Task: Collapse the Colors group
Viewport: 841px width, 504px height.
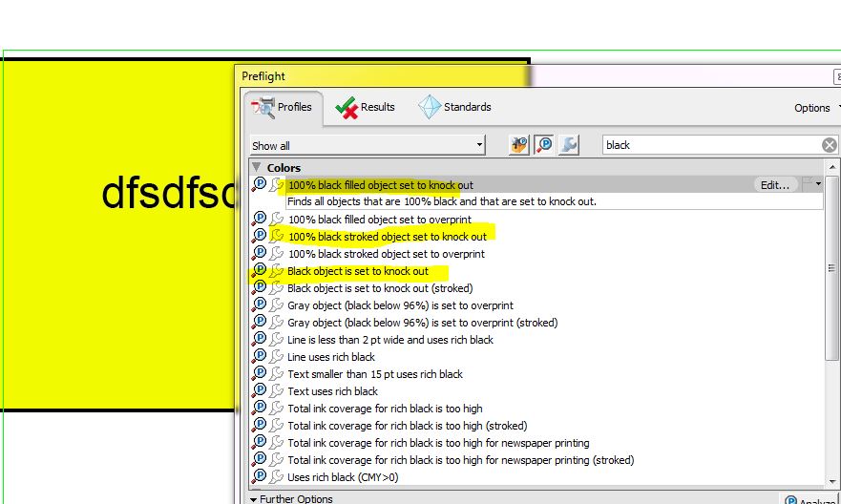Action: click(x=257, y=167)
